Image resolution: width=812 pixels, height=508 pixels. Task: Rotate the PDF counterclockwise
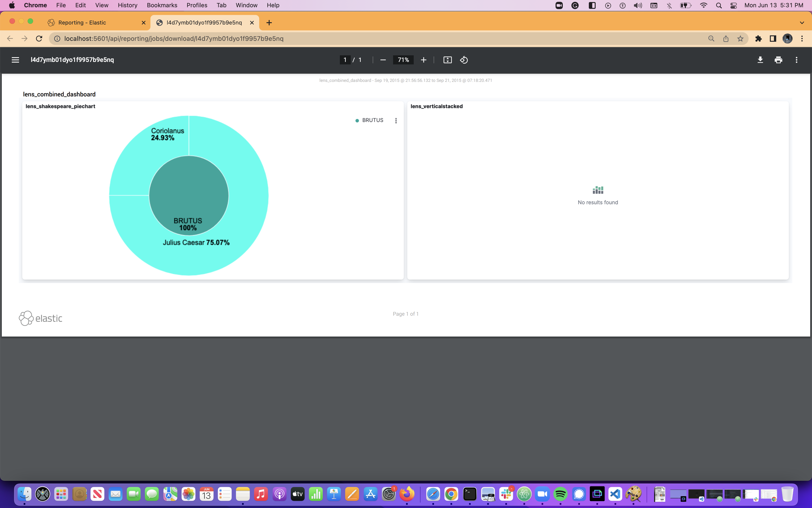tap(464, 60)
